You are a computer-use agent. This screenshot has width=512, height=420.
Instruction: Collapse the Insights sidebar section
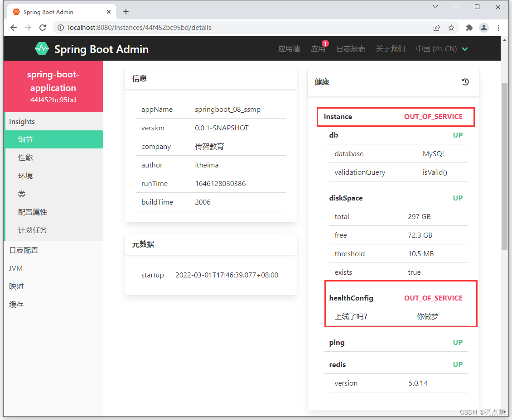(54, 122)
